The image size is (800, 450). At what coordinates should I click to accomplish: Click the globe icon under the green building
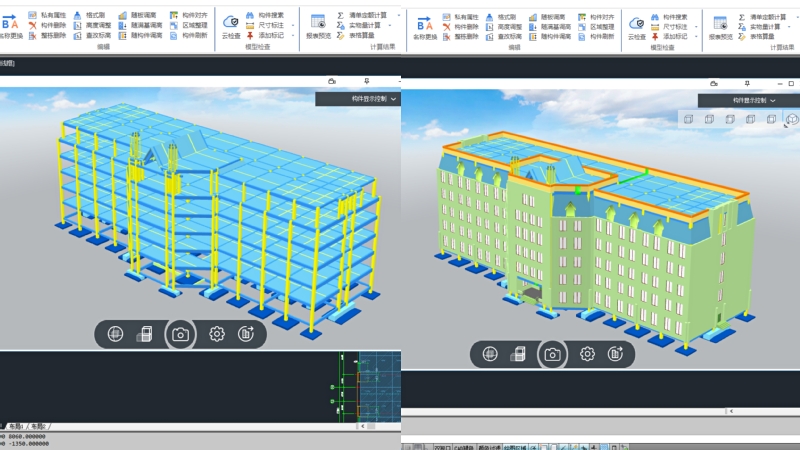pyautogui.click(x=490, y=354)
